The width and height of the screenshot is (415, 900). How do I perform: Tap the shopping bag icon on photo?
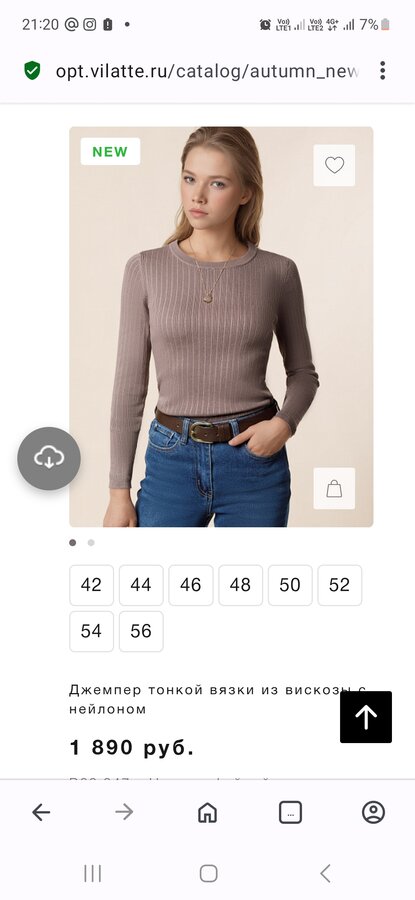(334, 488)
